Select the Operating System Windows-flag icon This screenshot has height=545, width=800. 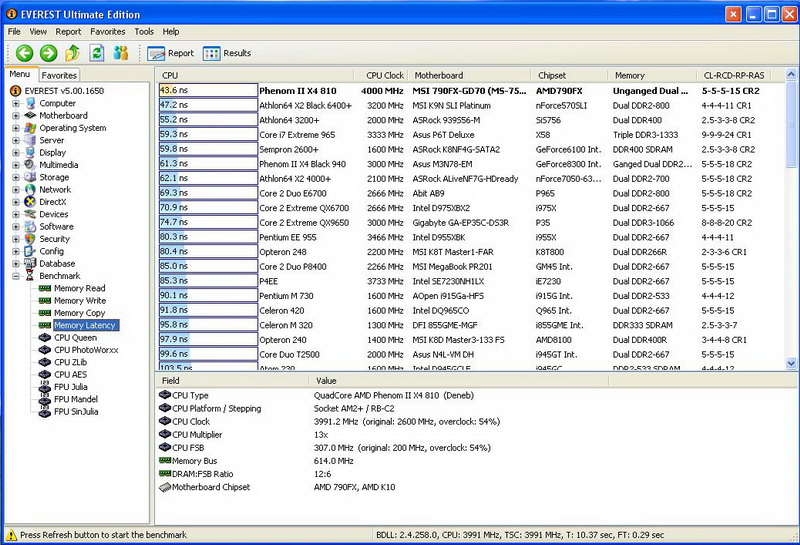(x=31, y=128)
